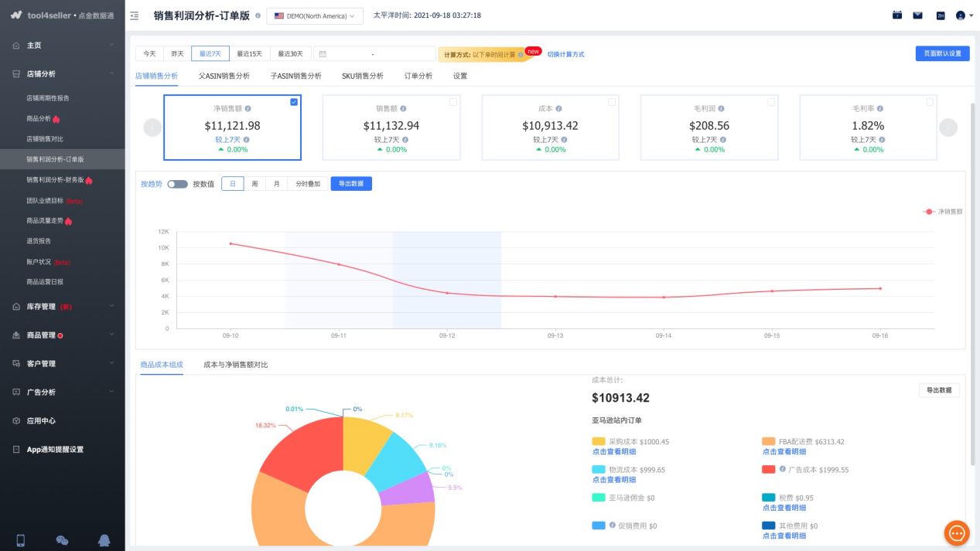Check the 销售额 card checkbox
The height and width of the screenshot is (551, 980).
453,102
